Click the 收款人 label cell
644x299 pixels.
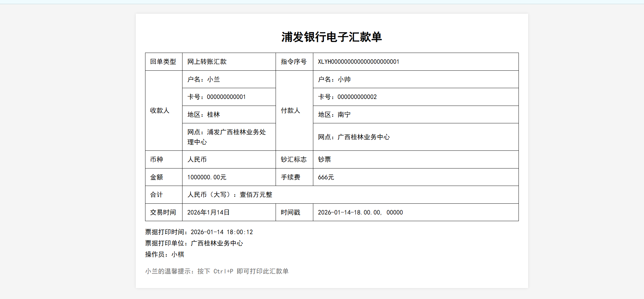coord(164,111)
